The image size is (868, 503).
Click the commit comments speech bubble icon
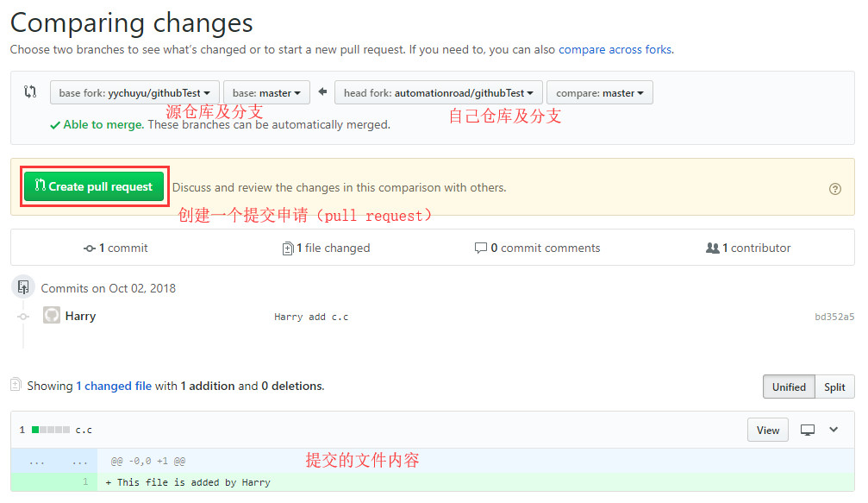pyautogui.click(x=481, y=248)
